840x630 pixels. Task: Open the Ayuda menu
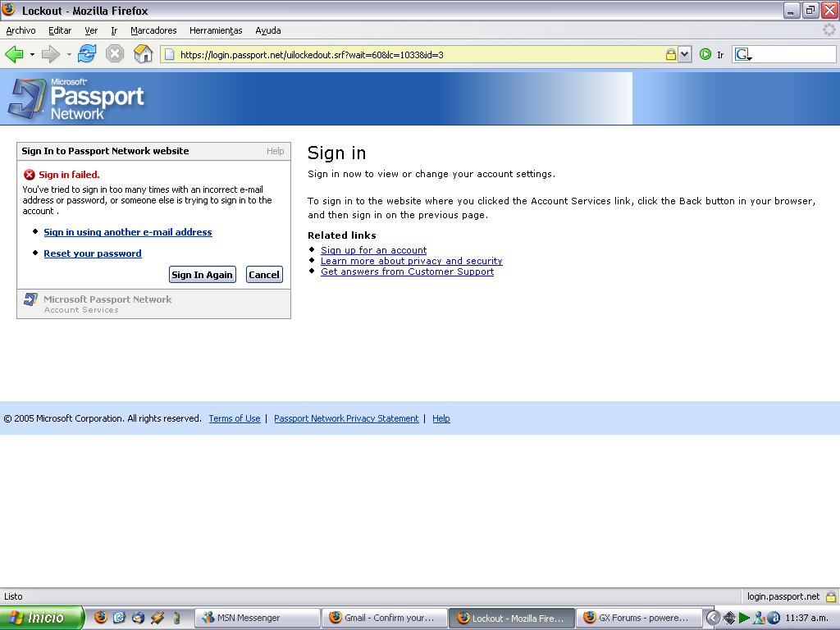[x=268, y=30]
